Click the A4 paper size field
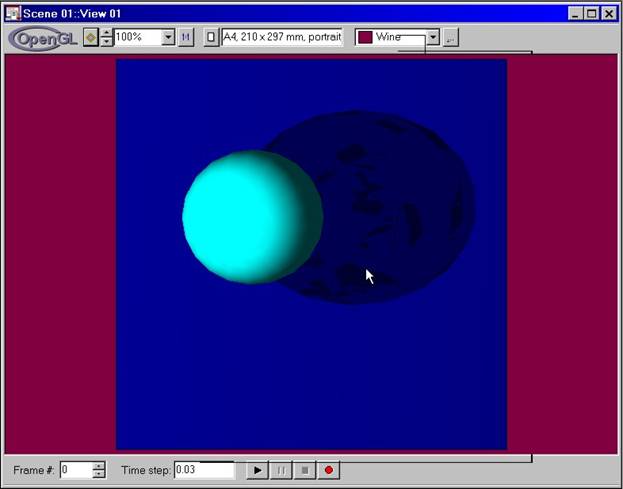The height and width of the screenshot is (489, 623). click(x=282, y=37)
